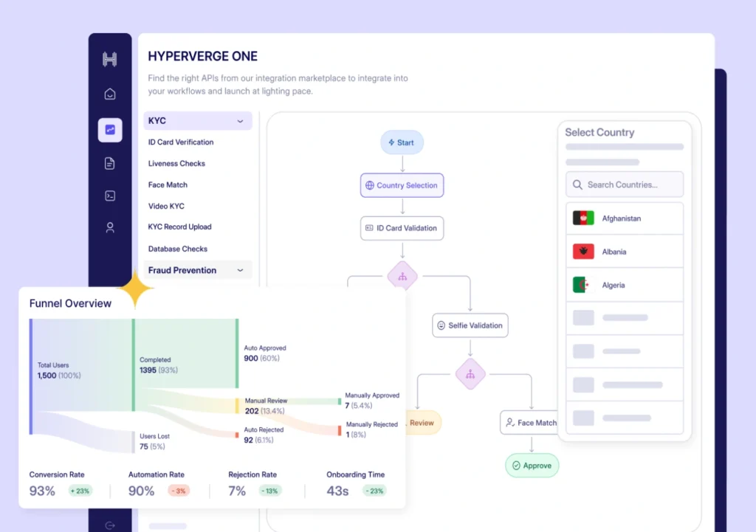Click the Afghanistan flag icon
Screen dimensions: 756x532
583,218
